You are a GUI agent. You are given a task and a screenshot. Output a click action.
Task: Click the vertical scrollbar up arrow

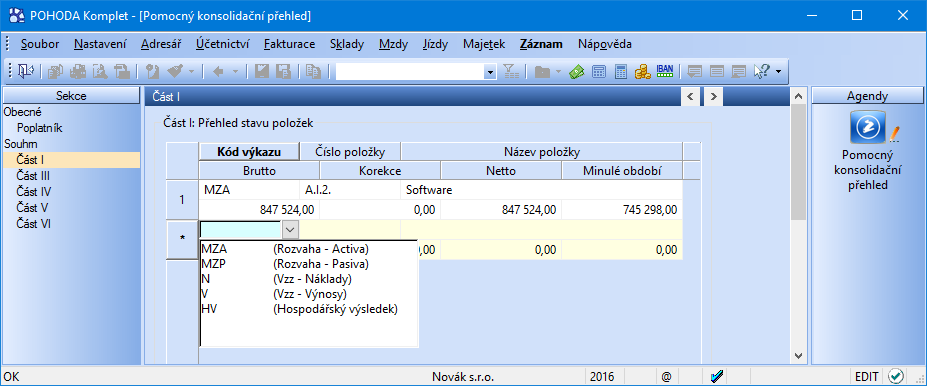pyautogui.click(x=798, y=96)
